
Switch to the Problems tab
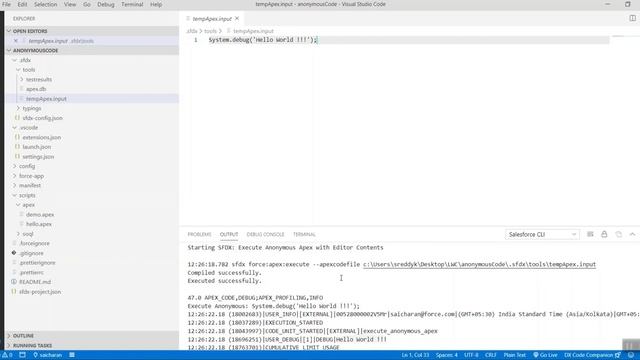199,234
